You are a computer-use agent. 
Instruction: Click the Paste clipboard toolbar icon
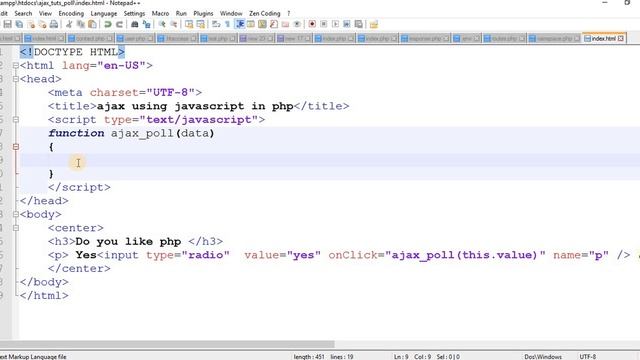92,24
